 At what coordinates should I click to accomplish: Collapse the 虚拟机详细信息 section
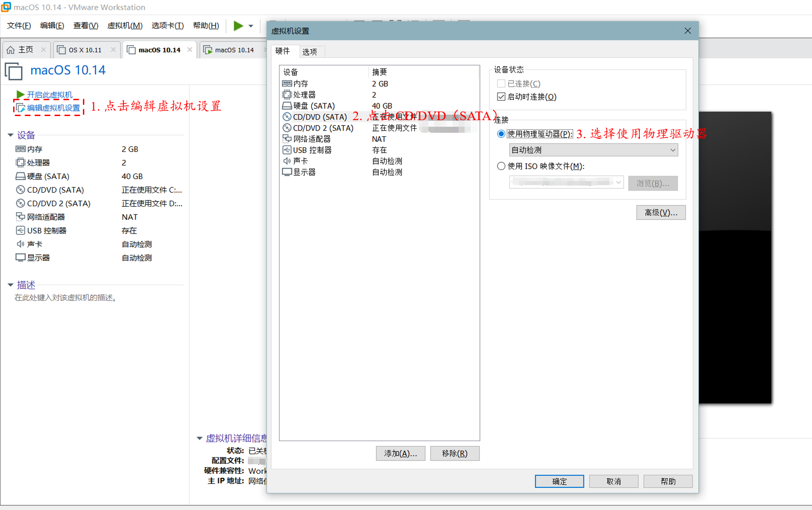click(199, 438)
